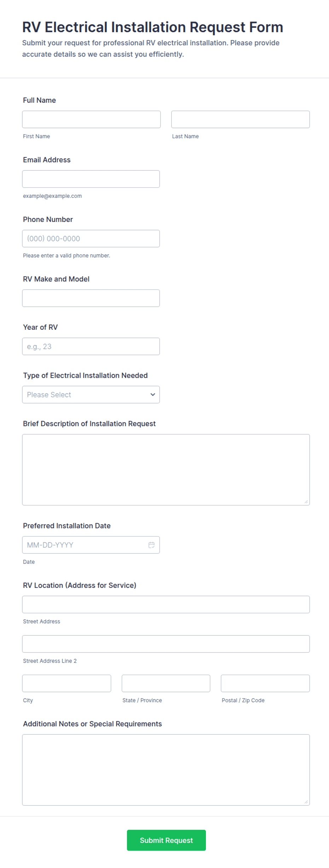Click inside Additional Notes text area

coord(166,770)
